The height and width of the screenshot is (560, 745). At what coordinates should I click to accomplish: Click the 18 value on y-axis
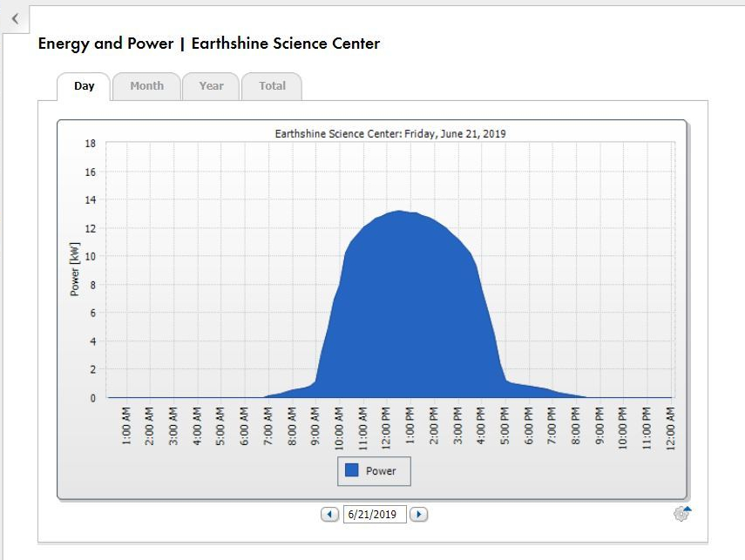tap(90, 144)
